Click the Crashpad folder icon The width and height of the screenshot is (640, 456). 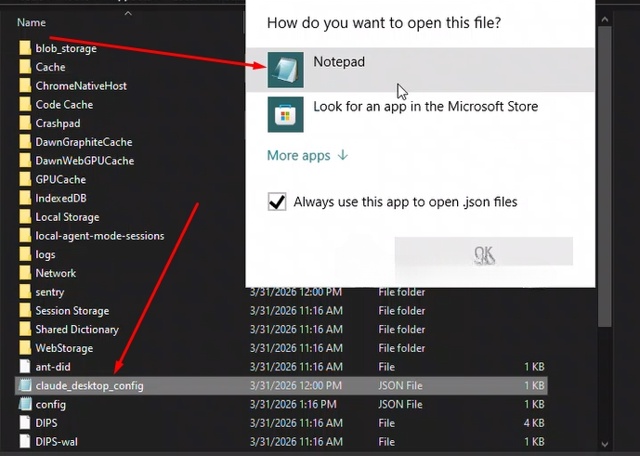(x=25, y=123)
